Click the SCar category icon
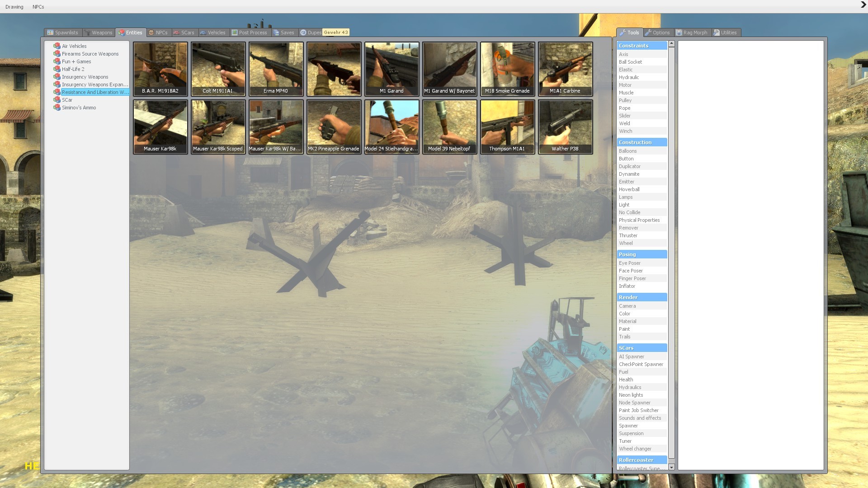 click(x=57, y=100)
